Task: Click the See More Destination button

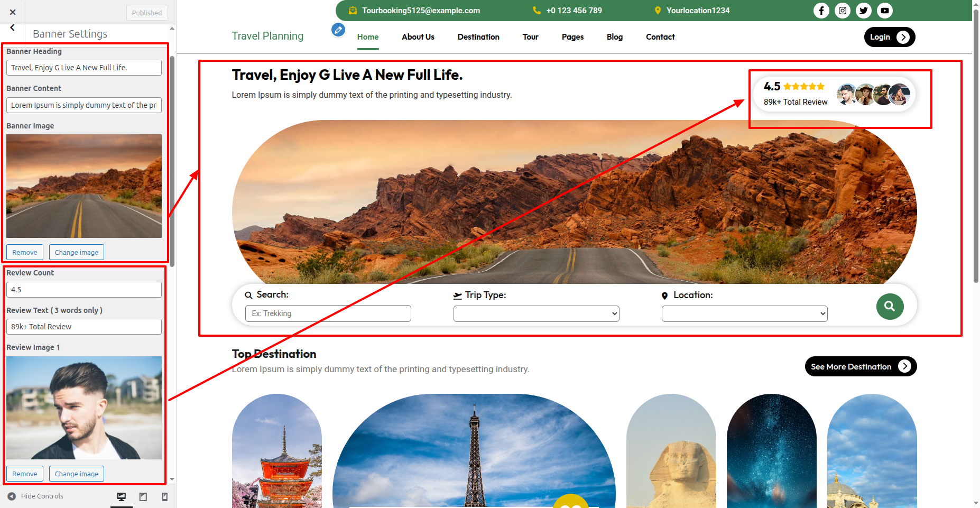Action: pyautogui.click(x=860, y=366)
